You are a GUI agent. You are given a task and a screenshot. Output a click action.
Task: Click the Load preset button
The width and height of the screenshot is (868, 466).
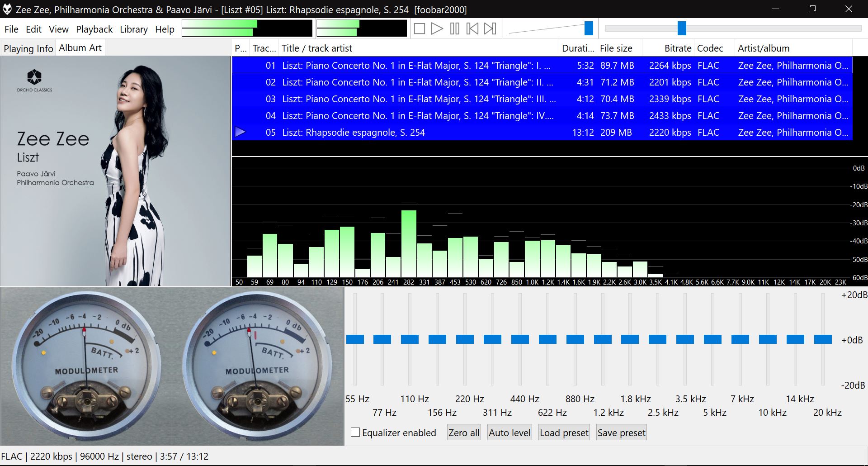click(564, 433)
